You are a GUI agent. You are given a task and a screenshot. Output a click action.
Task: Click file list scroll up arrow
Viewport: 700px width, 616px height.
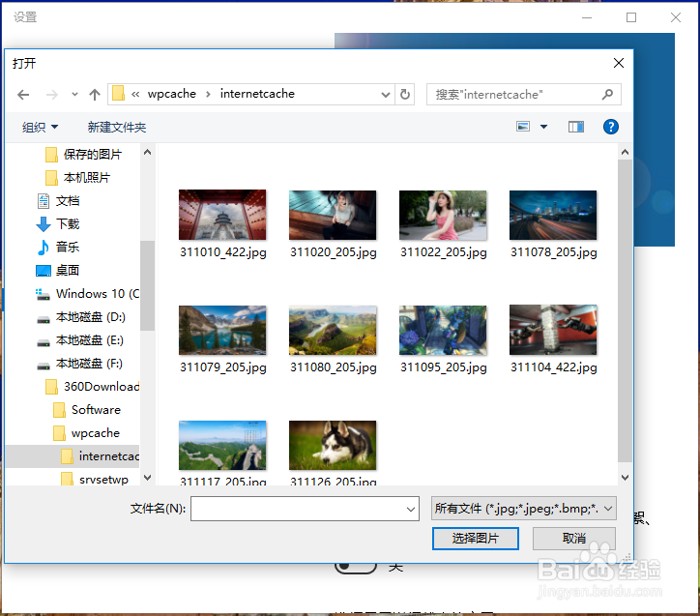point(625,152)
